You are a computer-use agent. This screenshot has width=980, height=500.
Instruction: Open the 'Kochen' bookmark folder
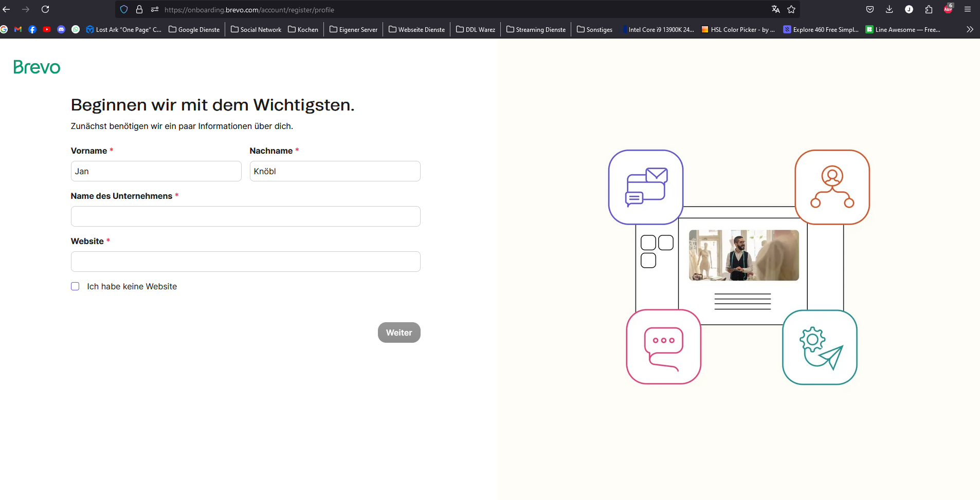[x=303, y=29]
